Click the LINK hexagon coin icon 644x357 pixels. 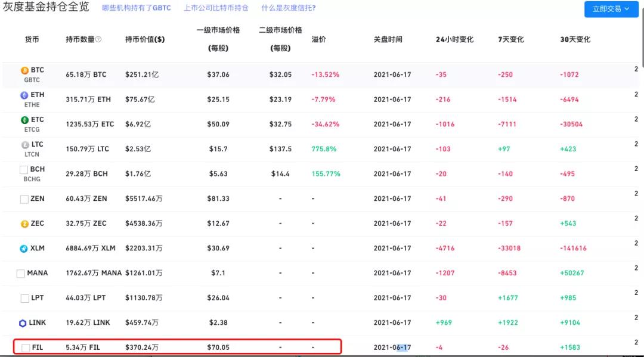tap(23, 323)
